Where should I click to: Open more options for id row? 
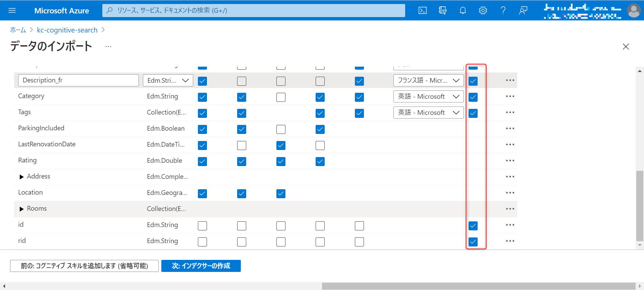coord(510,225)
